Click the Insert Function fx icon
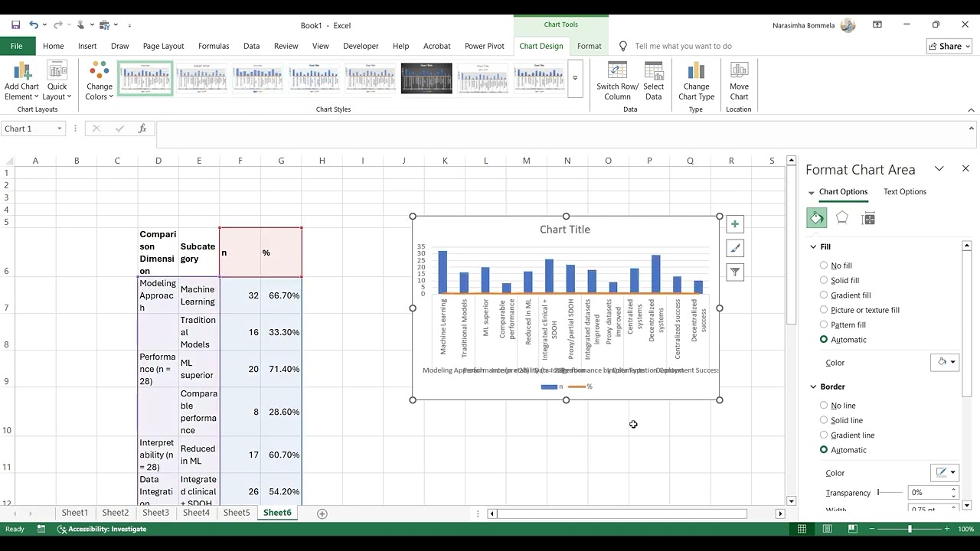Viewport: 980px width, 551px height. [x=142, y=129]
